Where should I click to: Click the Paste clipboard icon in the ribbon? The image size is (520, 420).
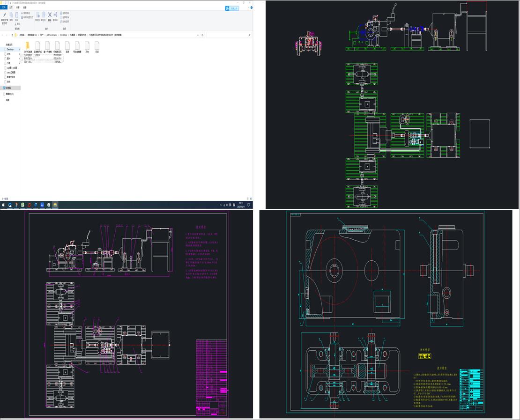(16, 15)
